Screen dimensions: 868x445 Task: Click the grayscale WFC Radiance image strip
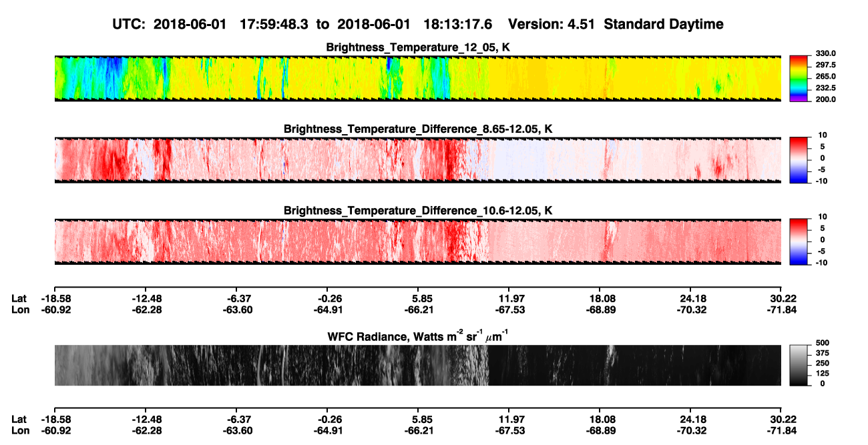[418, 366]
